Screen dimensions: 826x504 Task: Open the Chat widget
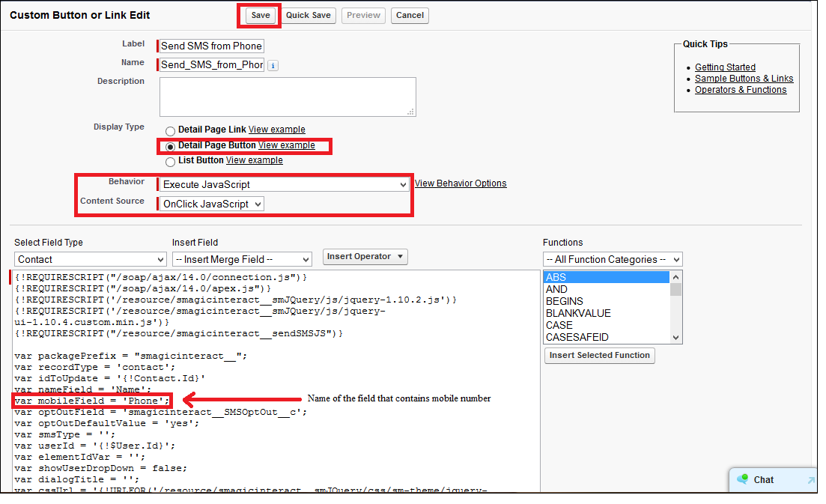coord(774,480)
